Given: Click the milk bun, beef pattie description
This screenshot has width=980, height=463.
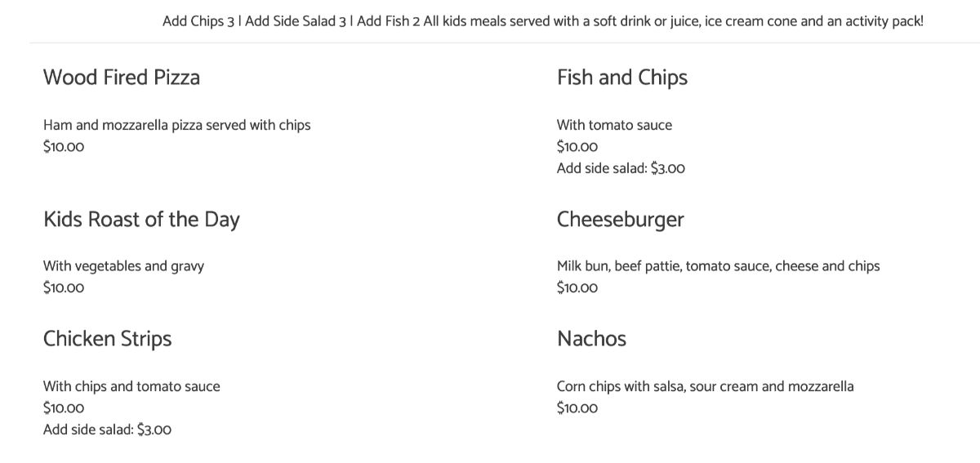Looking at the screenshot, I should [x=719, y=266].
